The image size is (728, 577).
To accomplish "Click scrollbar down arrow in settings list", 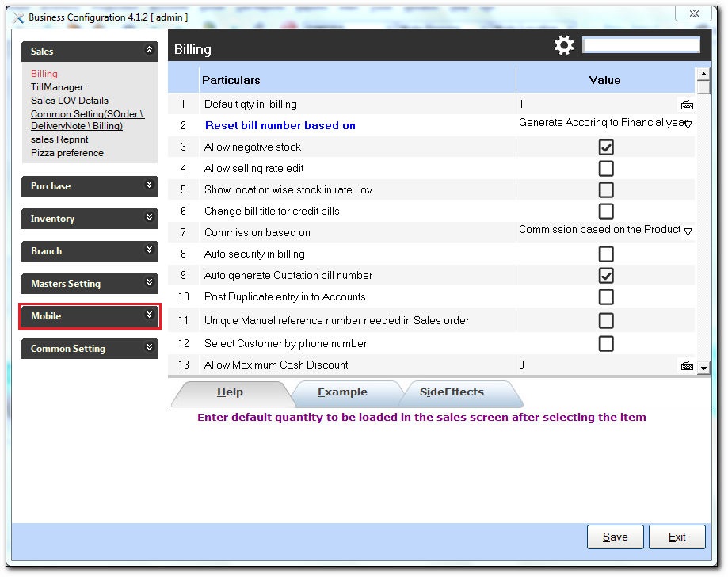I will [704, 368].
